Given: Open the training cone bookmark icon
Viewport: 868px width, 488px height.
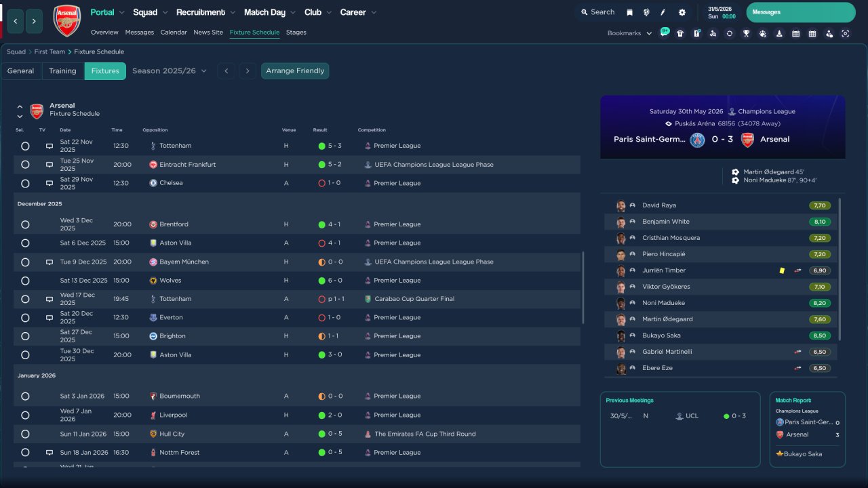Looking at the screenshot, I should [x=779, y=33].
